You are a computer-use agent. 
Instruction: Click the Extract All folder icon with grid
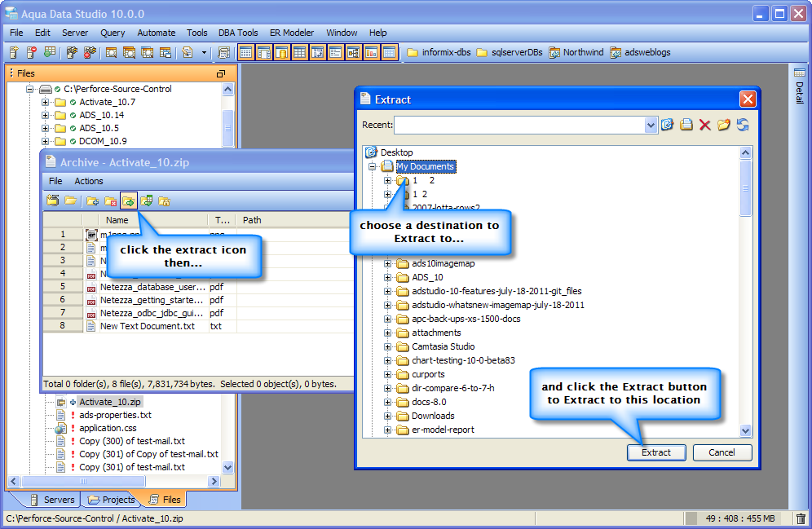click(x=147, y=201)
